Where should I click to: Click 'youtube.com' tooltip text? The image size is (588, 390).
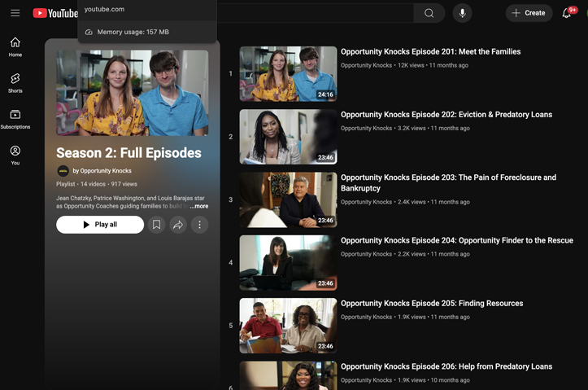[104, 9]
